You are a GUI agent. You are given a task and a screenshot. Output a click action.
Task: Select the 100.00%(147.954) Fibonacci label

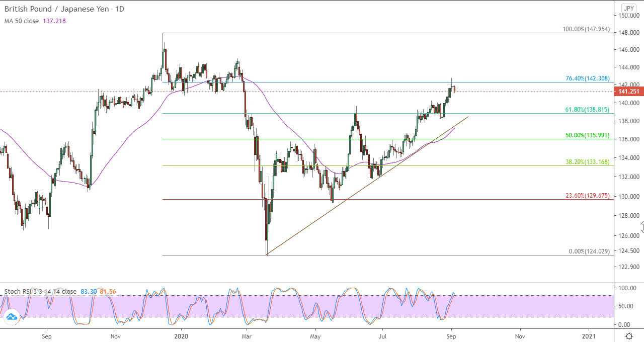(586, 29)
